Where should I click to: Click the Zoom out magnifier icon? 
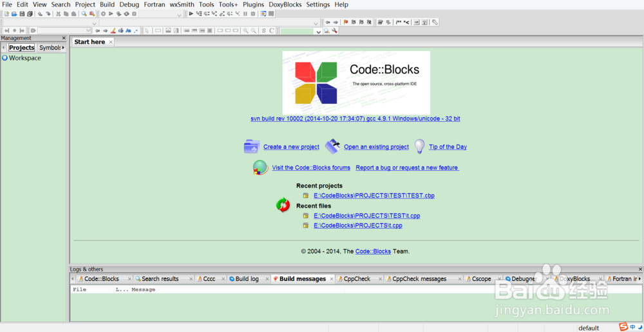tap(253, 30)
